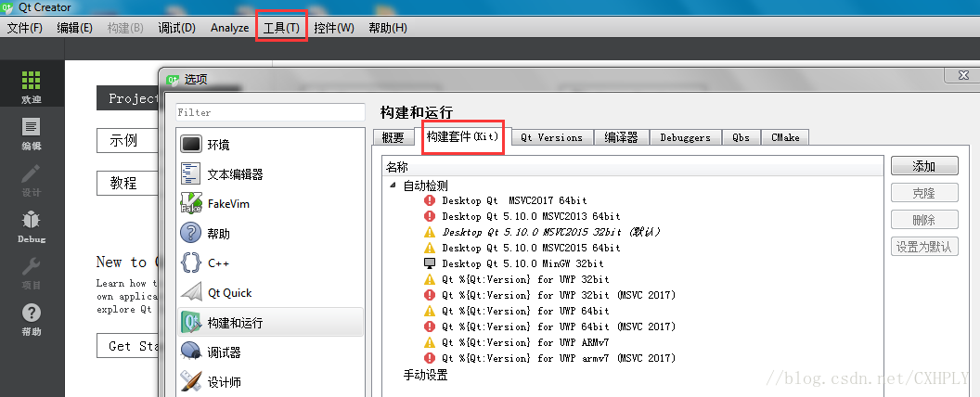Open the 工具(T) menu
Image resolution: width=980 pixels, height=397 pixels.
coord(281,28)
